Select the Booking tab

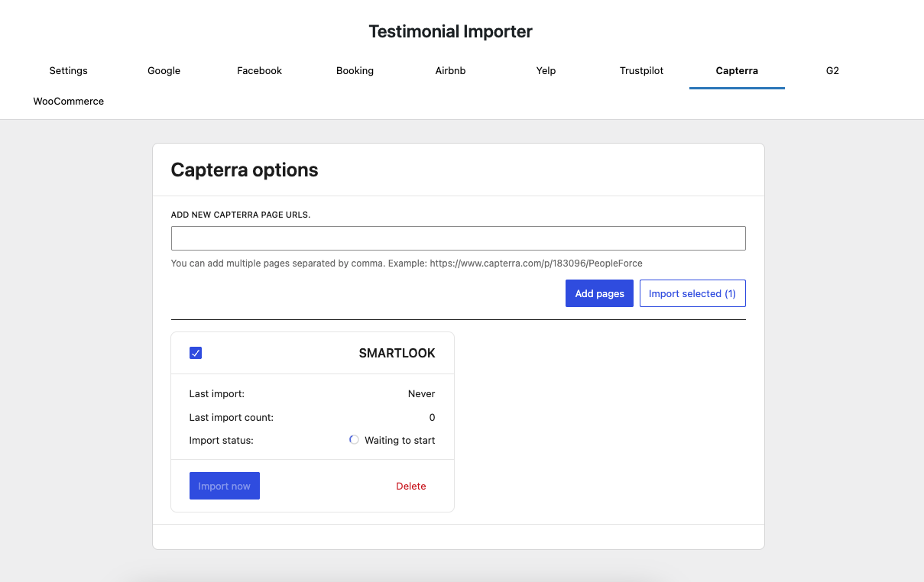tap(355, 71)
